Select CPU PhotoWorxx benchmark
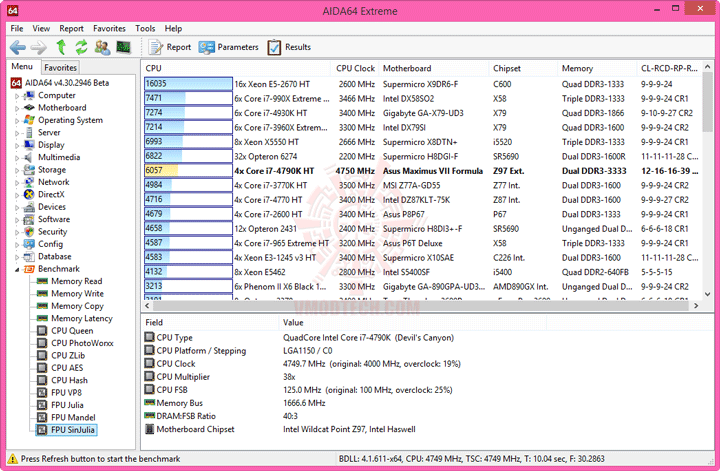Screen dimensions: 720x471 (82, 343)
